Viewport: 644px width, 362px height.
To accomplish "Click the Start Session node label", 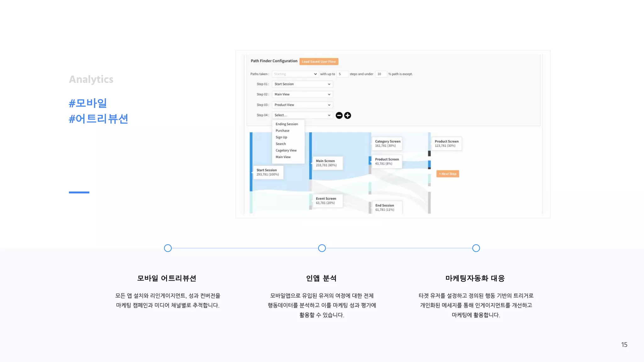I will click(x=268, y=172).
